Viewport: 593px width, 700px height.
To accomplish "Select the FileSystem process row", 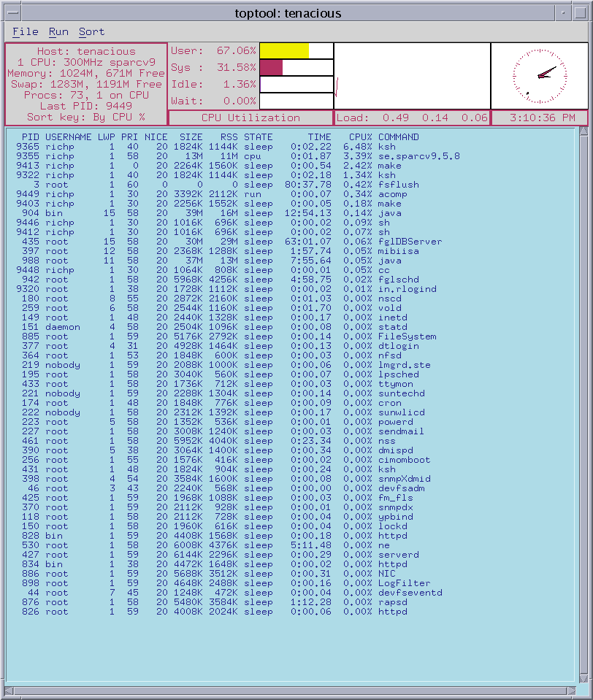I will point(229,336).
